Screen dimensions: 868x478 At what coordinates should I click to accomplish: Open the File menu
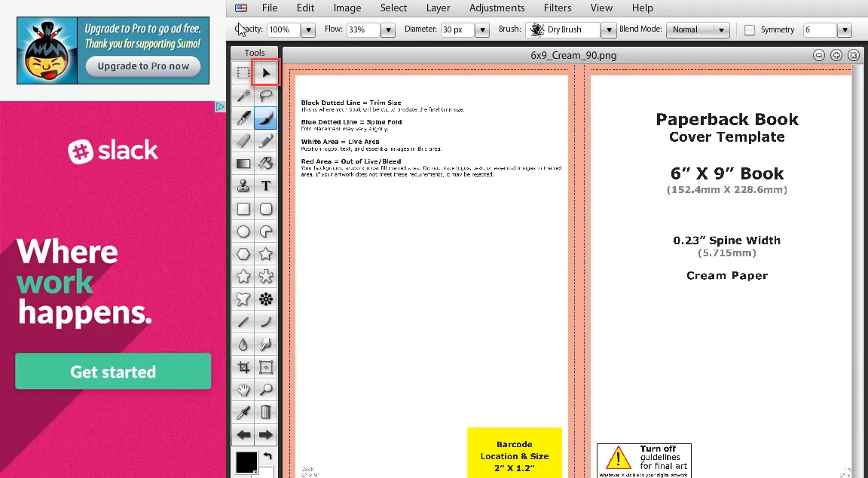click(270, 8)
